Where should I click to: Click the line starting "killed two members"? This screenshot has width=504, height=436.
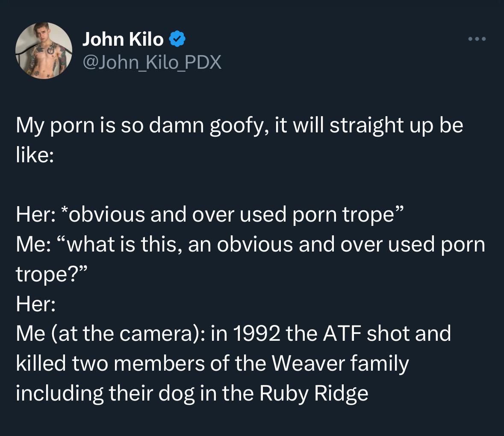[212, 363]
